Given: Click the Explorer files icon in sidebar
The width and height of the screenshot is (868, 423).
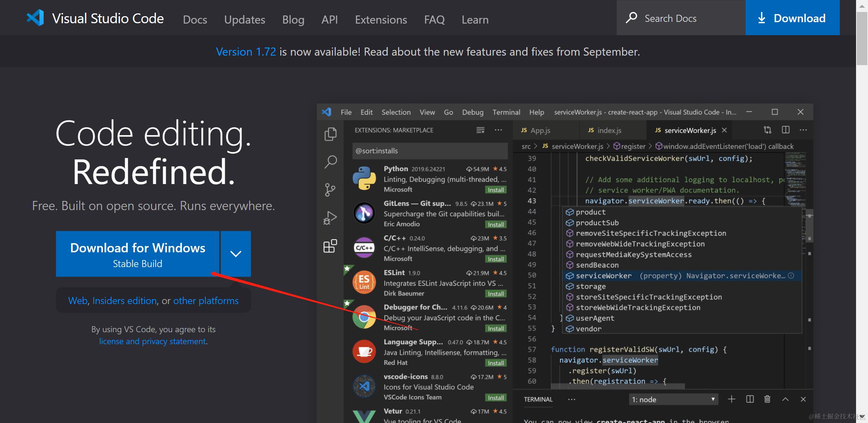Looking at the screenshot, I should pyautogui.click(x=330, y=134).
